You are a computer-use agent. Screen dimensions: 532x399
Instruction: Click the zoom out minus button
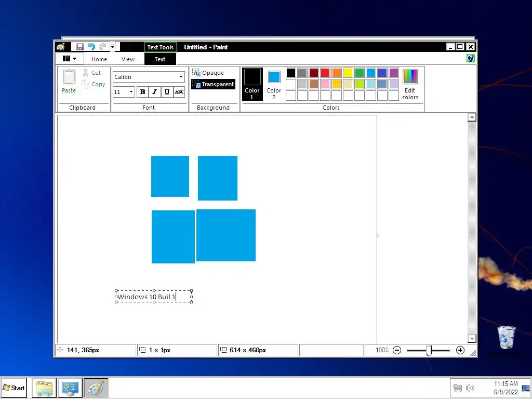pyautogui.click(x=397, y=350)
